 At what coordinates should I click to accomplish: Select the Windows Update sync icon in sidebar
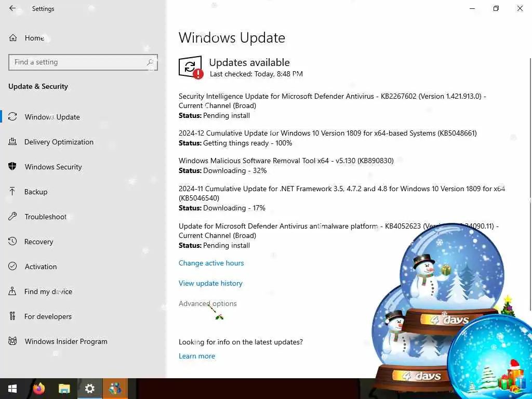coord(12,117)
